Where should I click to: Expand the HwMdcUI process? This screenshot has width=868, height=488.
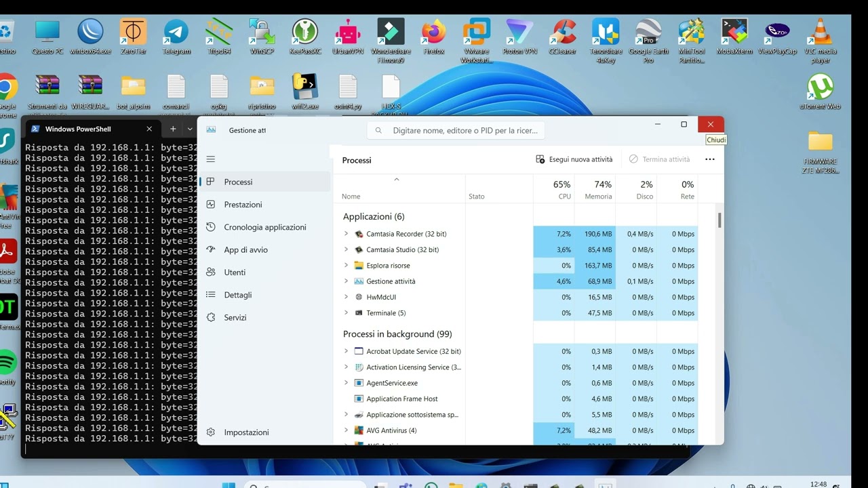(346, 297)
